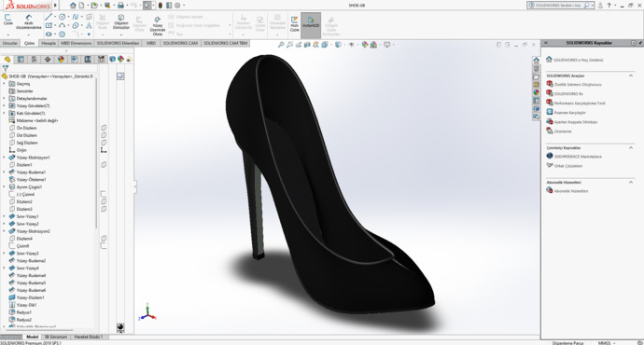This screenshot has height=345, width=644.
Task: Toggle visibility of Çizim9 in display pane
Action: [104, 246]
